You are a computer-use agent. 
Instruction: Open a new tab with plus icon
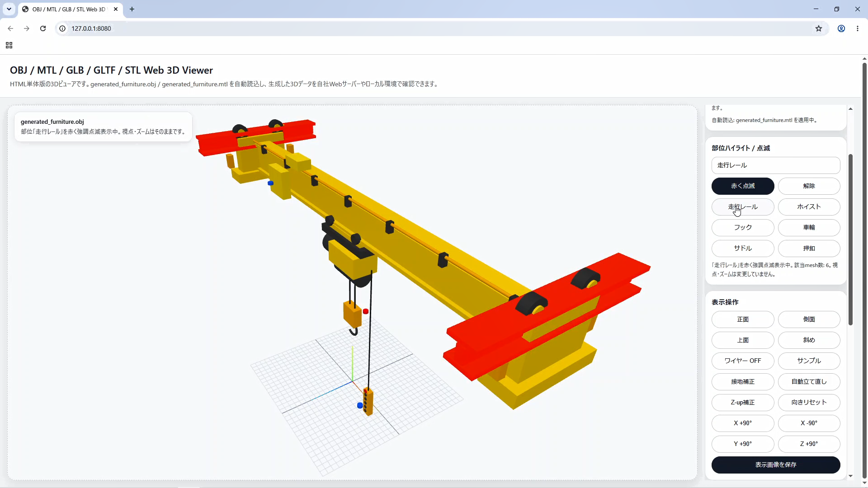pyautogui.click(x=132, y=9)
